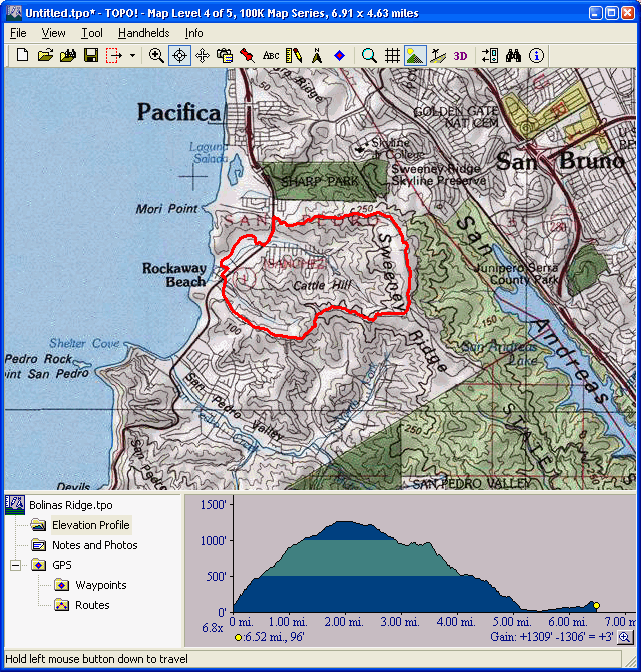Select Elevation Profile in tree

tap(90, 525)
